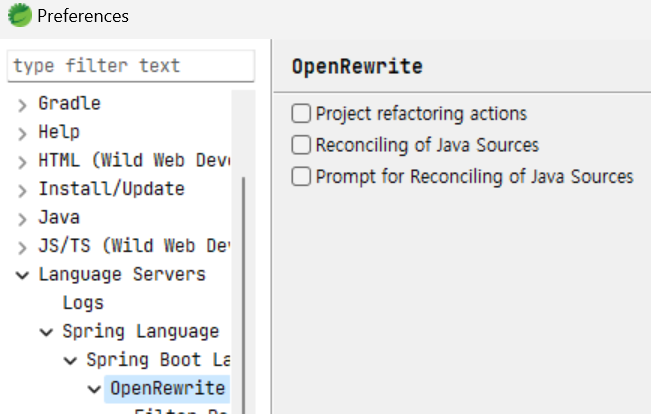The image size is (651, 414).
Task: Collapse the OpenRewrite tree node
Action: (x=94, y=390)
